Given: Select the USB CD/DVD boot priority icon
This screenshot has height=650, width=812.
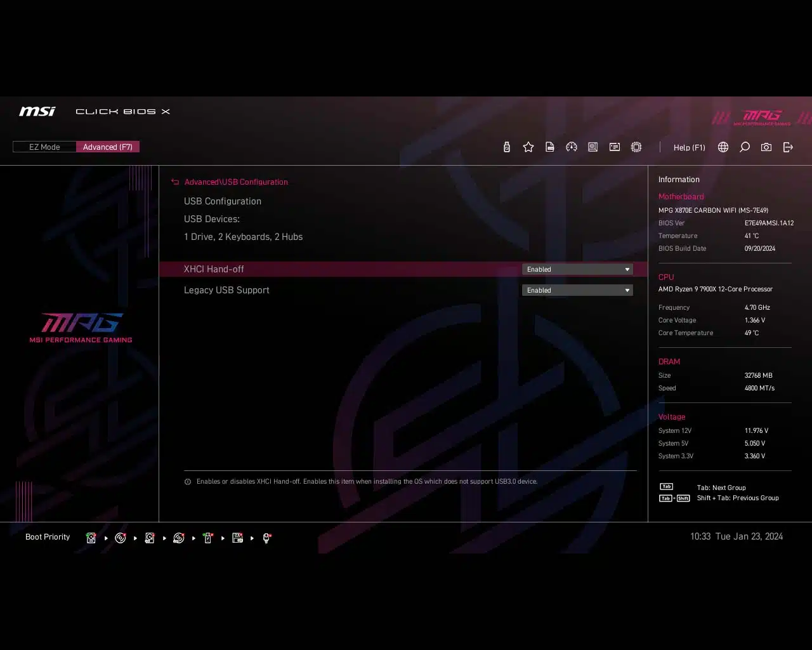Looking at the screenshot, I should [179, 538].
